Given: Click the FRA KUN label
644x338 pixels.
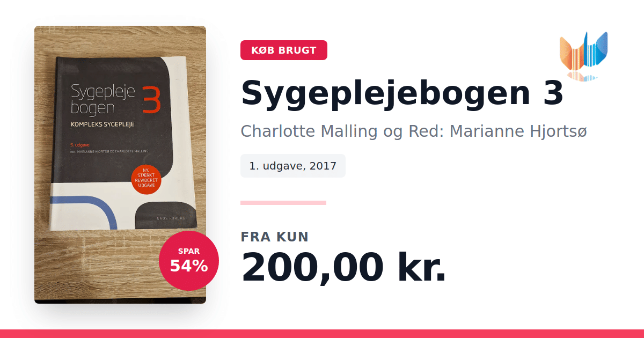Looking at the screenshot, I should 275,237.
